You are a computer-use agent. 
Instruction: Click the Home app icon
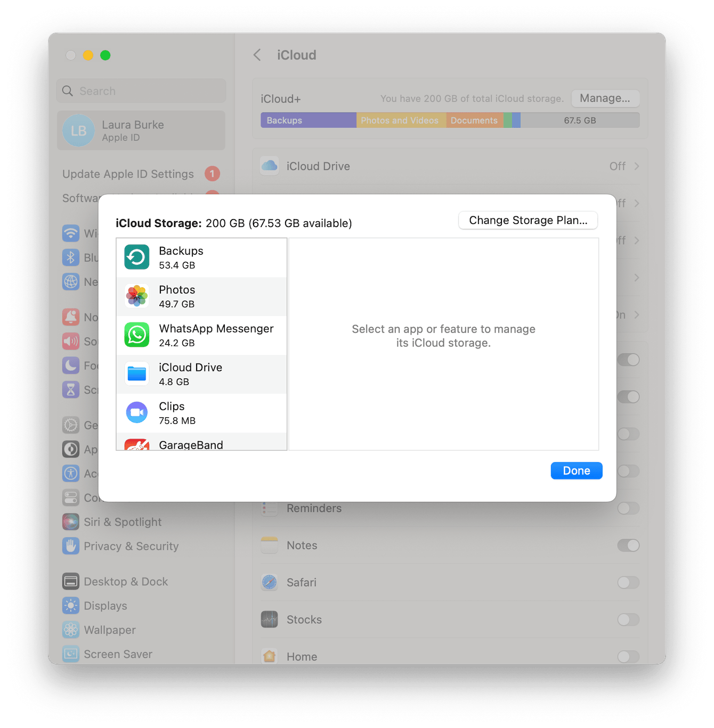click(270, 657)
